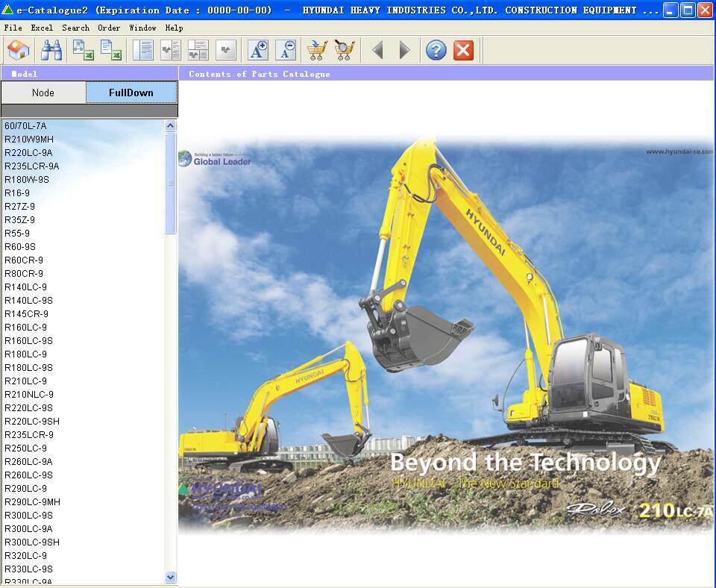
Task: Select model R180LC-9S
Action: 29,368
